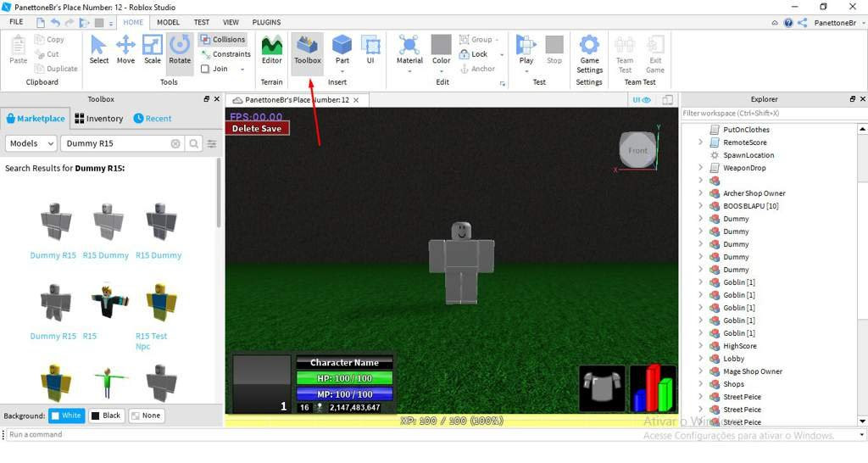The image size is (868, 463).
Task: Open the Inventory tab in Toolbox
Action: point(99,119)
